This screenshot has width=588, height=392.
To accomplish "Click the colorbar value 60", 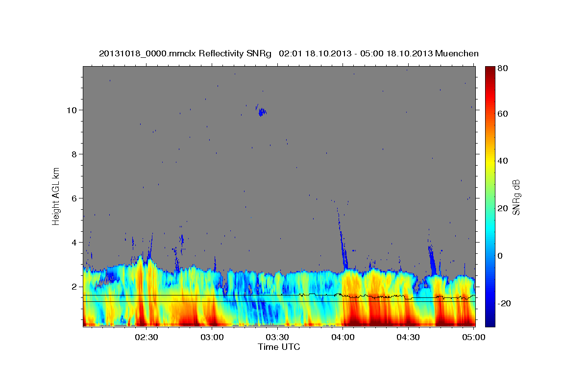I will coord(503,114).
